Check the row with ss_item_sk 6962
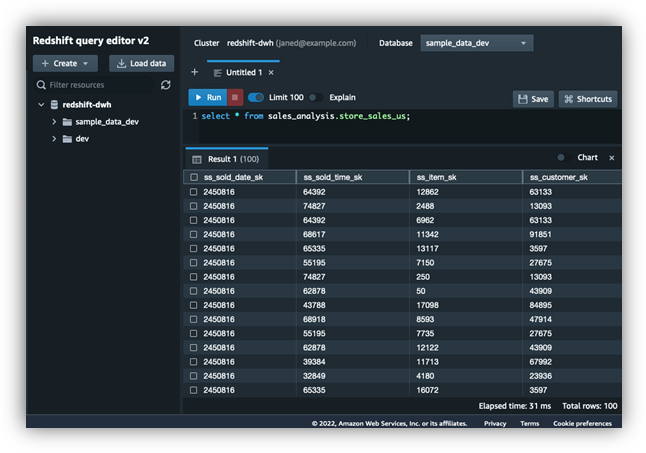646x453 pixels. (x=193, y=220)
